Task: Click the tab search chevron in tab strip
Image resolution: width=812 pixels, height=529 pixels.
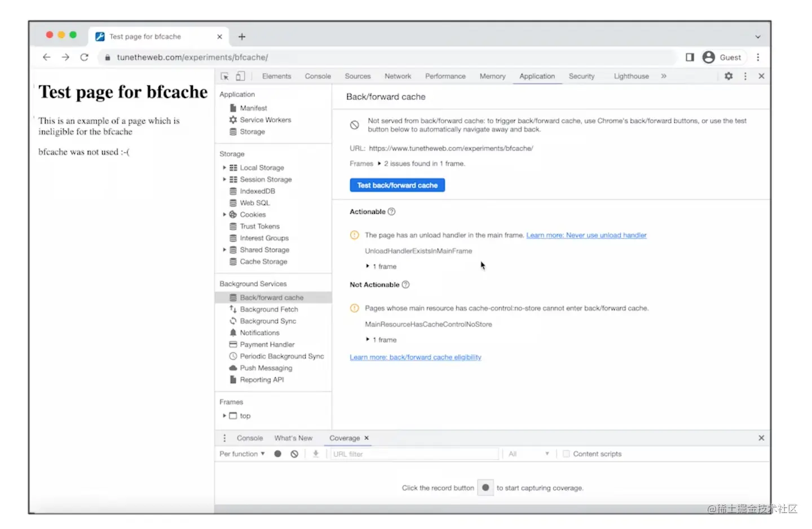Action: pos(758,37)
